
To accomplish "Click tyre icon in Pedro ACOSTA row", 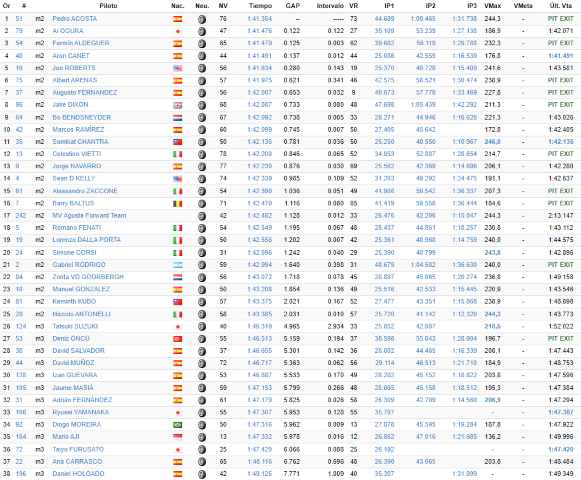I will tap(202, 19).
